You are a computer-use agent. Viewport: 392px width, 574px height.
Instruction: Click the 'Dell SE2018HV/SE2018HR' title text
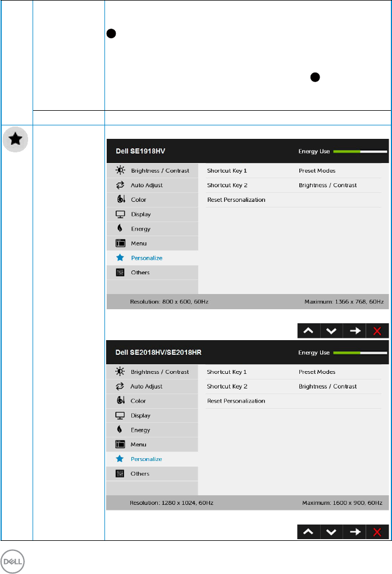[158, 352]
